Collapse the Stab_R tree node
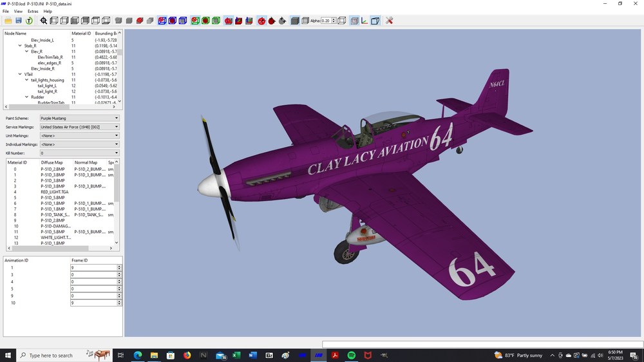The height and width of the screenshot is (362, 644). tap(20, 46)
